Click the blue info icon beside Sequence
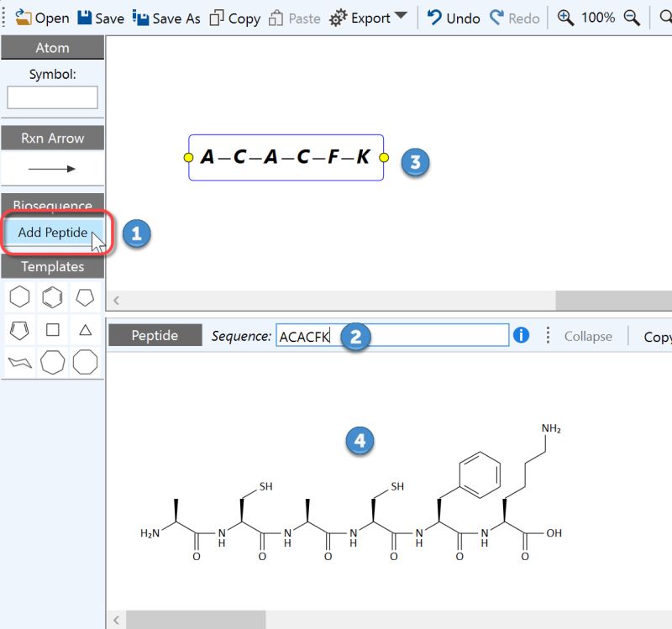Viewport: 672px width, 629px height. (521, 334)
